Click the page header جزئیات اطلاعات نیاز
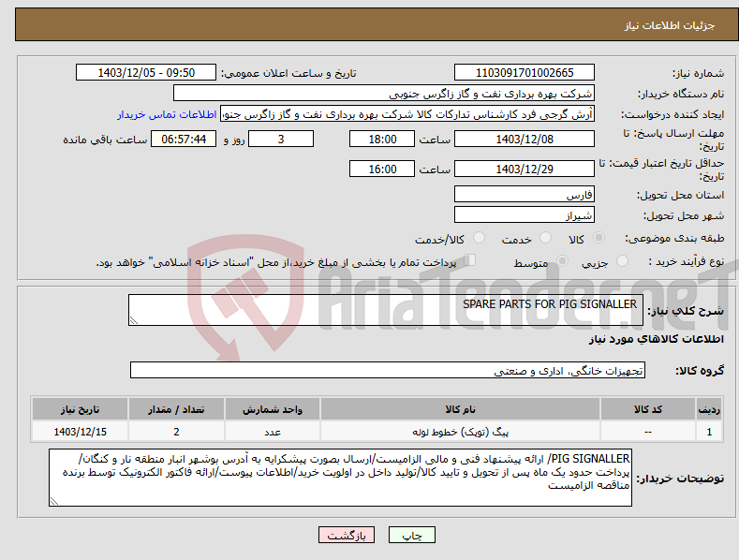739x560 pixels. (x=670, y=25)
